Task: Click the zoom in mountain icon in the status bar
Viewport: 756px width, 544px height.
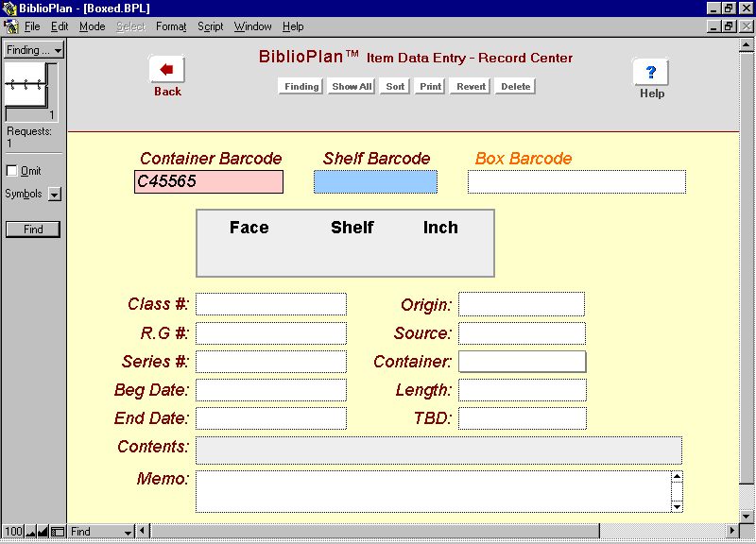Action: 43,532
